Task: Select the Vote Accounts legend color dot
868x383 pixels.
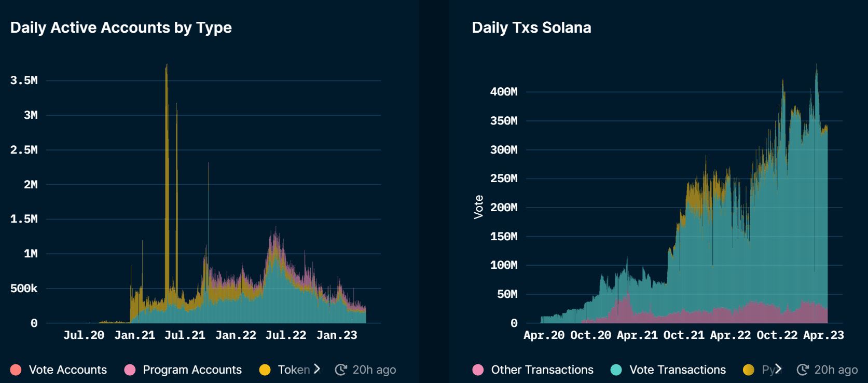Action: pyautogui.click(x=16, y=370)
